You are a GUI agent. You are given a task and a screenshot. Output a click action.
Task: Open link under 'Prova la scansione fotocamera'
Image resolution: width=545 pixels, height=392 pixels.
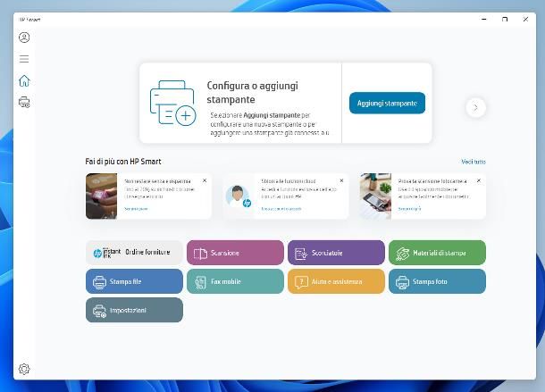click(409, 209)
